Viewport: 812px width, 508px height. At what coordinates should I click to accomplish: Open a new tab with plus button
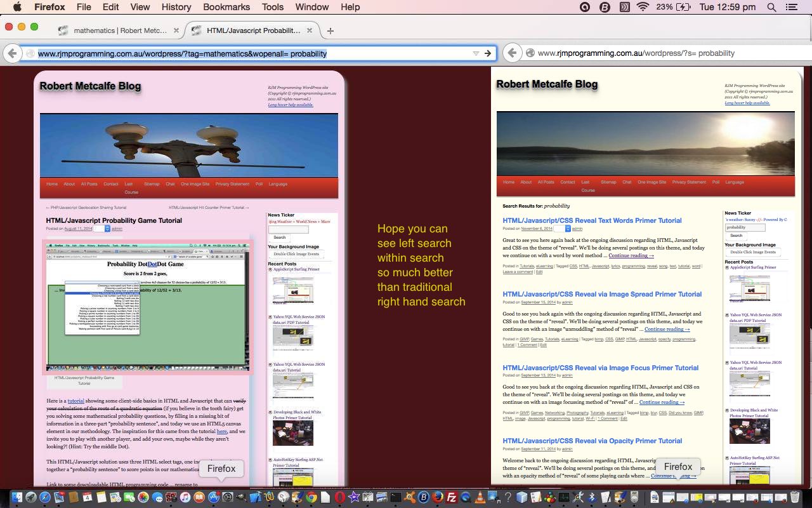click(x=330, y=30)
